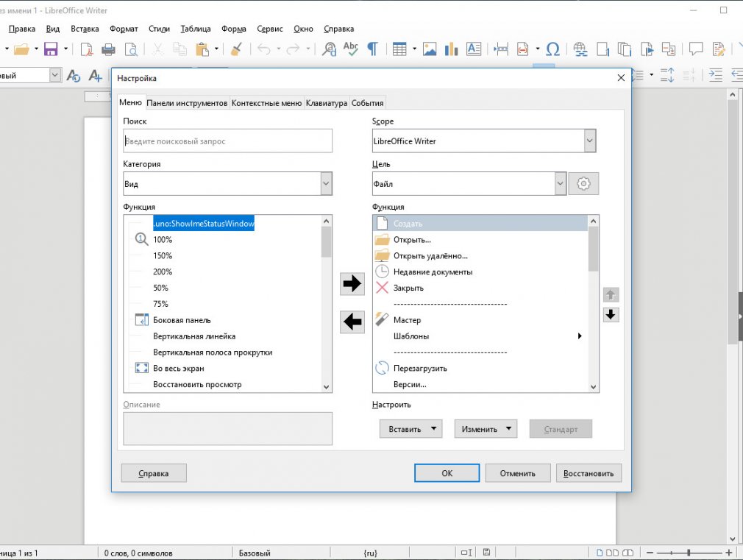Click the Spelling check Abc icon

[351, 49]
